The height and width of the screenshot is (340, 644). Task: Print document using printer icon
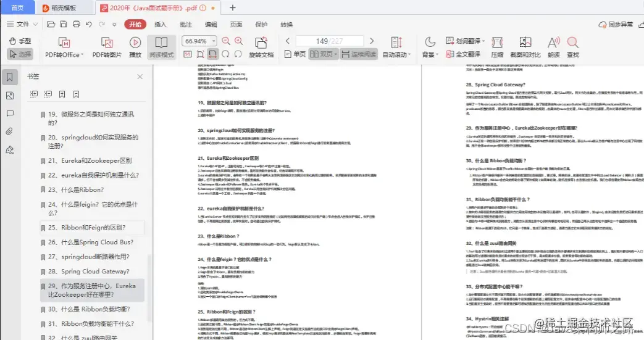click(x=76, y=24)
